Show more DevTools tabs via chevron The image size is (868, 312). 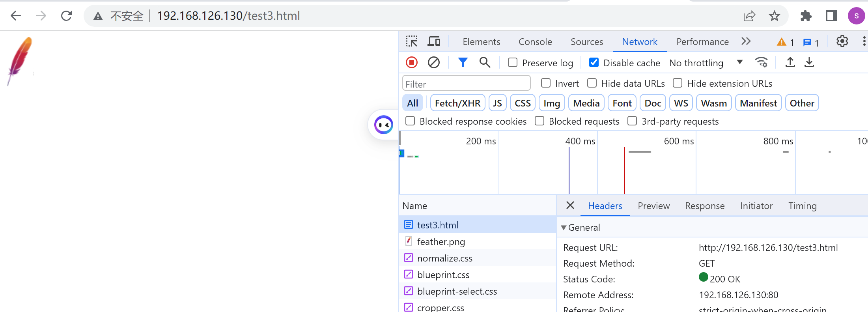click(746, 41)
